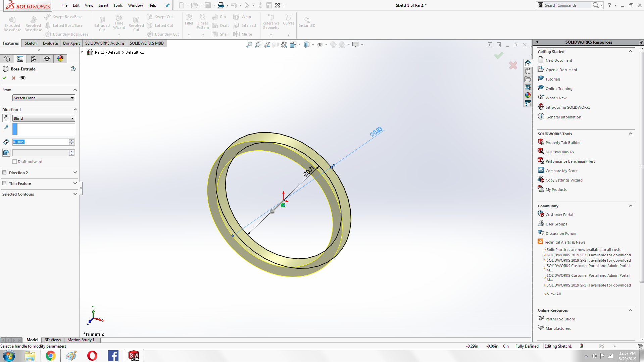The image size is (644, 362).
Task: Open the Insert menu
Action: pos(103,5)
